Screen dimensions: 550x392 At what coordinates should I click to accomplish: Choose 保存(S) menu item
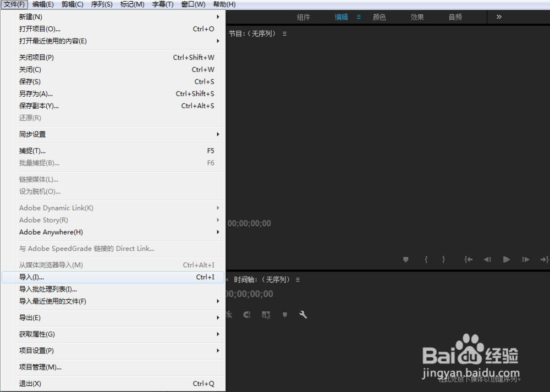pos(113,82)
